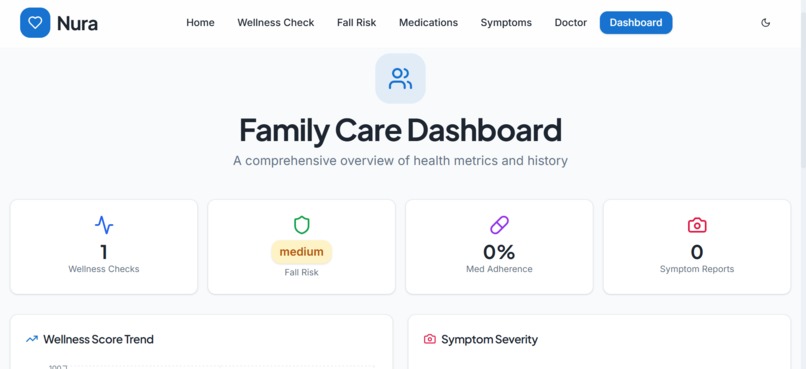Click the green Fall Risk shield icon
This screenshot has width=806, height=369.
point(302,225)
